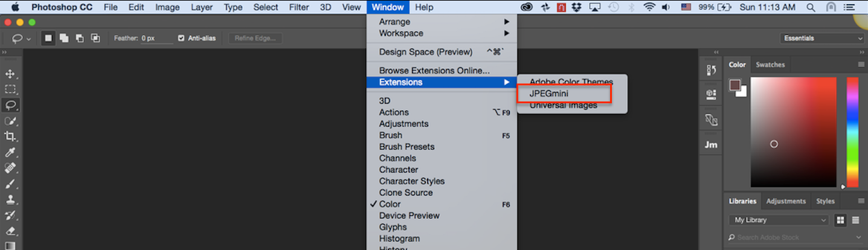Select the Lasso tool in the toolbox
868x250 pixels.
[10, 105]
